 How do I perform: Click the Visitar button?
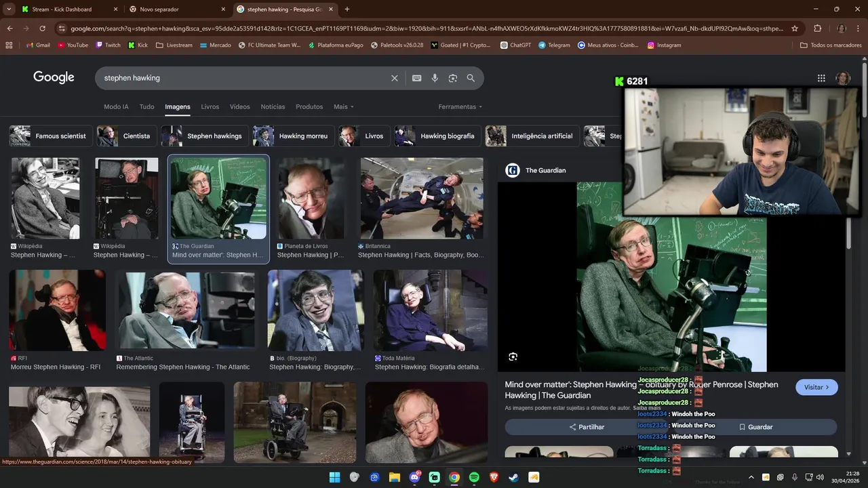coord(816,387)
